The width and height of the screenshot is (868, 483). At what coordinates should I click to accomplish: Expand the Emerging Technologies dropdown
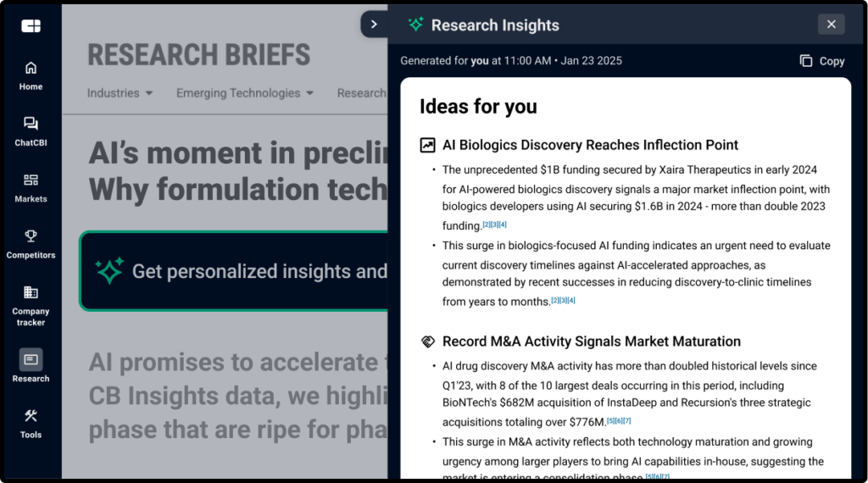[245, 93]
